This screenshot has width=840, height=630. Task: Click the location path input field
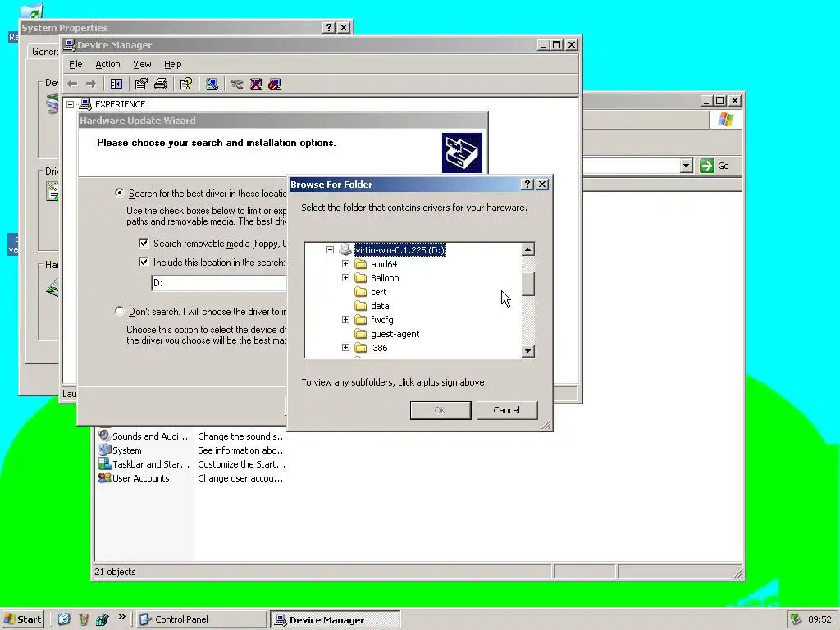point(219,283)
